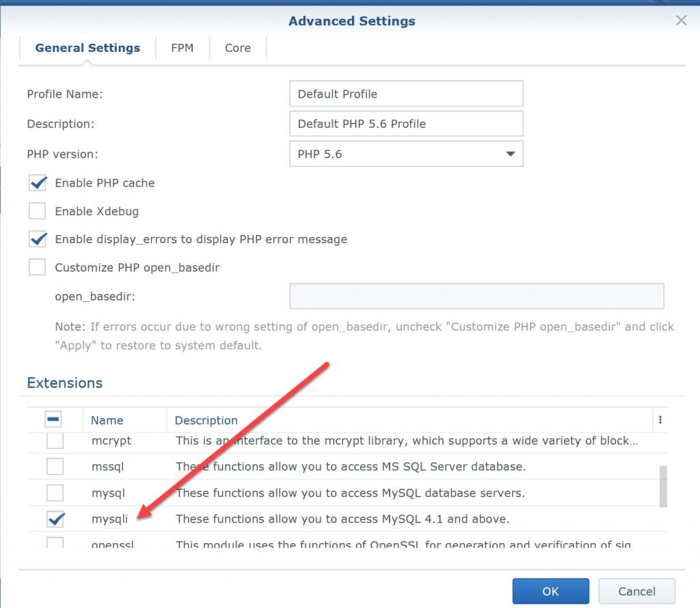Image resolution: width=700 pixels, height=608 pixels.
Task: Edit the Profile Name field
Action: (x=406, y=94)
